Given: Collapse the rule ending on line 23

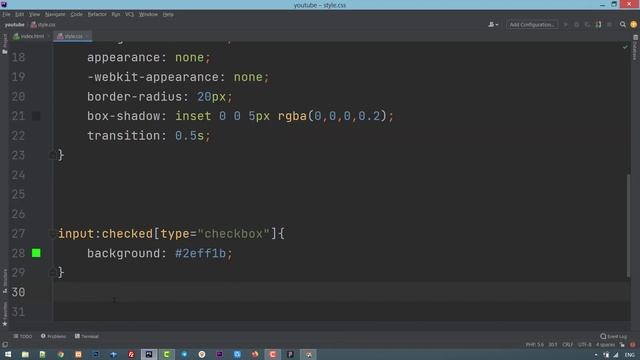Looking at the screenshot, I should tap(53, 156).
